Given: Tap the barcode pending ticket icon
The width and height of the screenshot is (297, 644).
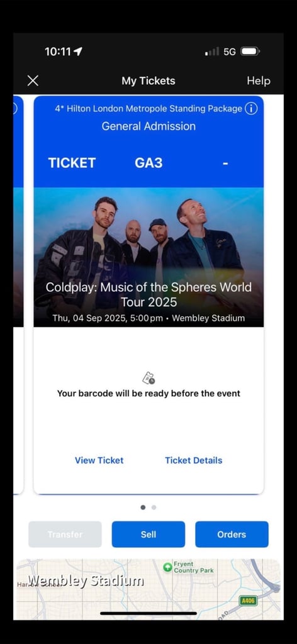Looking at the screenshot, I should [148, 378].
